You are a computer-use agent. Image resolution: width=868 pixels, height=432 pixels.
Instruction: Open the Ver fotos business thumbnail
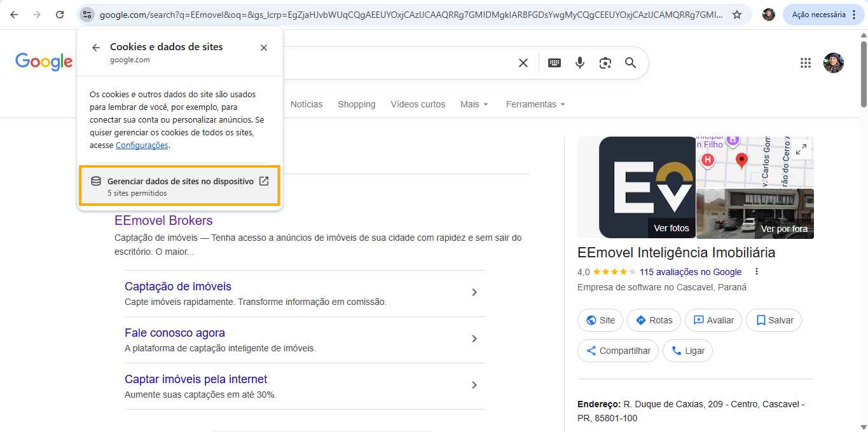(x=647, y=187)
